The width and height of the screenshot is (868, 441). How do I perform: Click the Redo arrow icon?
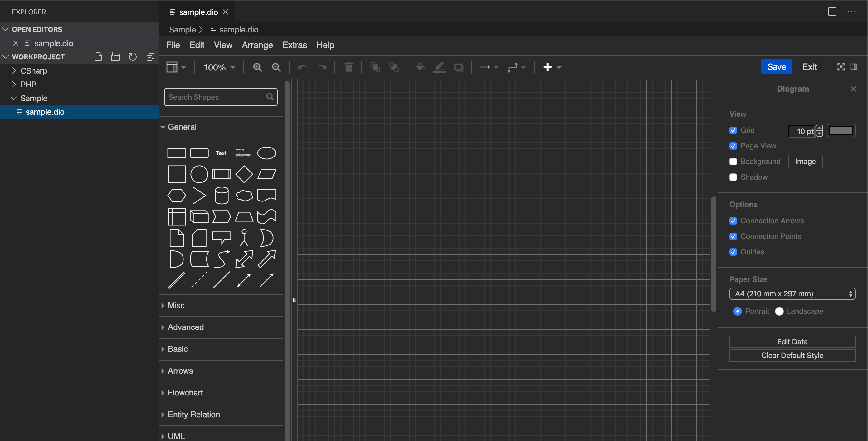pyautogui.click(x=322, y=67)
